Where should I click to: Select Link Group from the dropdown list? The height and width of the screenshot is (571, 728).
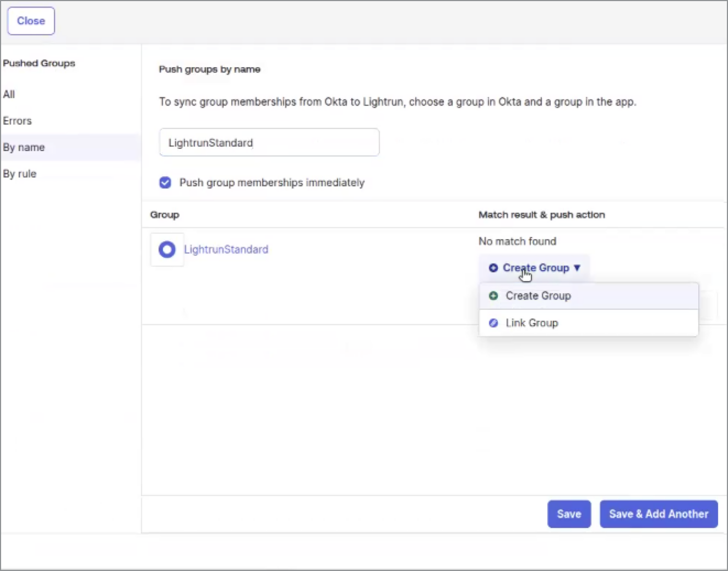532,323
